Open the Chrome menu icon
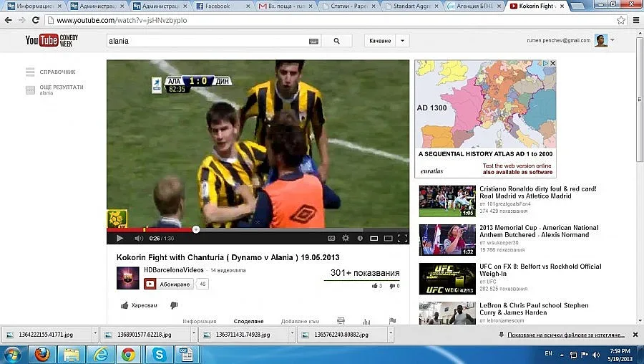This screenshot has height=364, width=644. coord(635,21)
